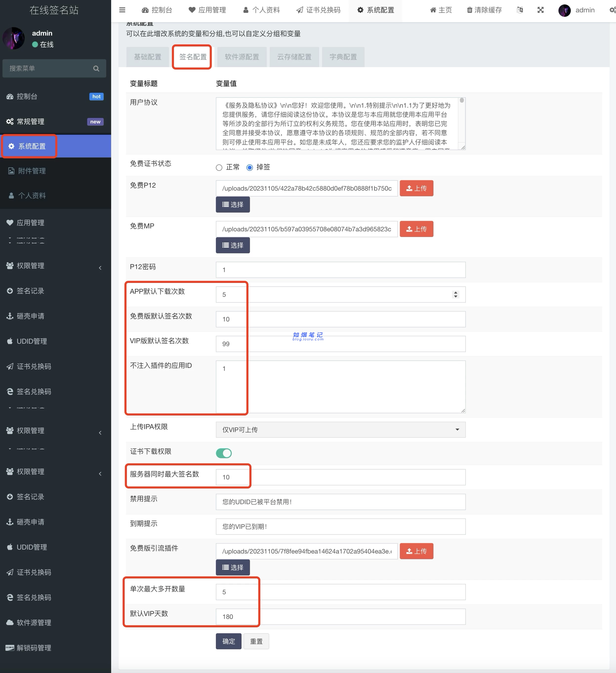Focus the 用户协议 text area
Image resolution: width=616 pixels, height=673 pixels.
(x=341, y=123)
